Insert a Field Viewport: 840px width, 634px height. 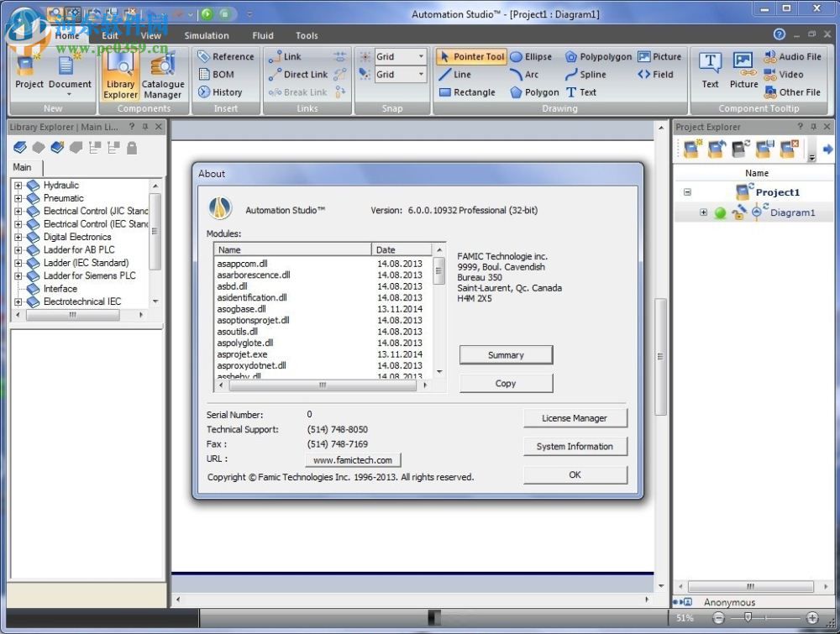coord(656,75)
